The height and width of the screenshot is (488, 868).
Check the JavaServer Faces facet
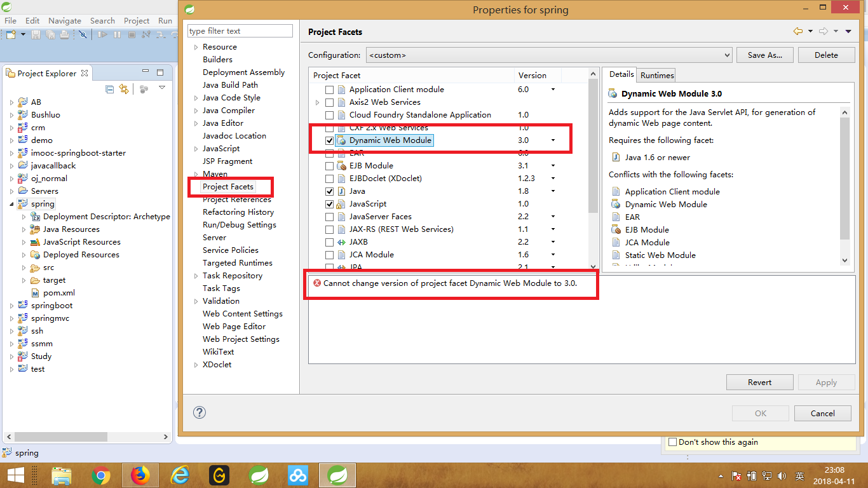[329, 217]
